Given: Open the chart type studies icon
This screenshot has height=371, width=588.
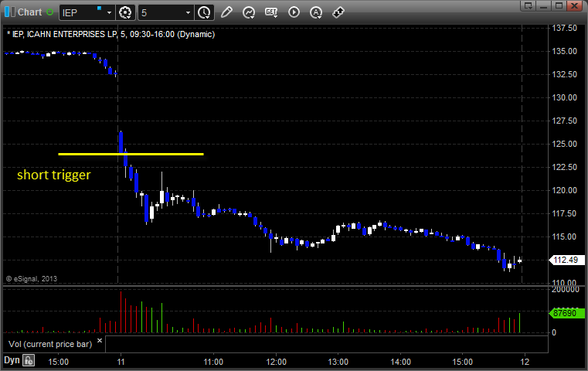Looking at the screenshot, I should pos(249,13).
